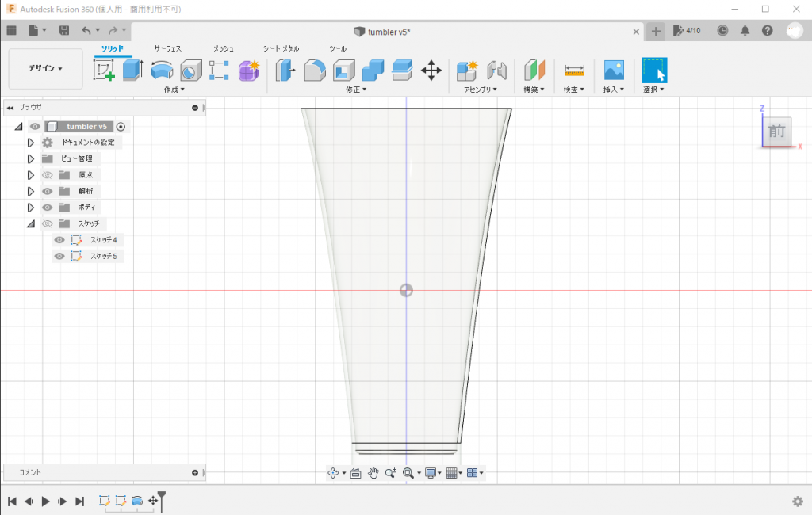Screen dimensions: 812x515
Task: Select the Move/Copy tool
Action: tap(431, 70)
